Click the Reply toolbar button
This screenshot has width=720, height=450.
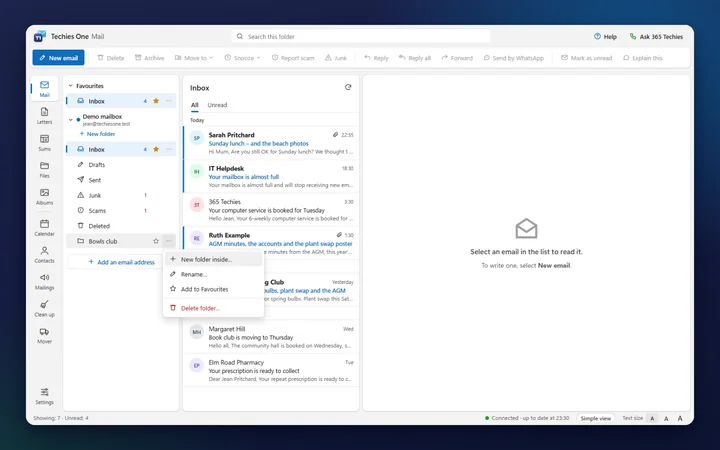pos(376,58)
